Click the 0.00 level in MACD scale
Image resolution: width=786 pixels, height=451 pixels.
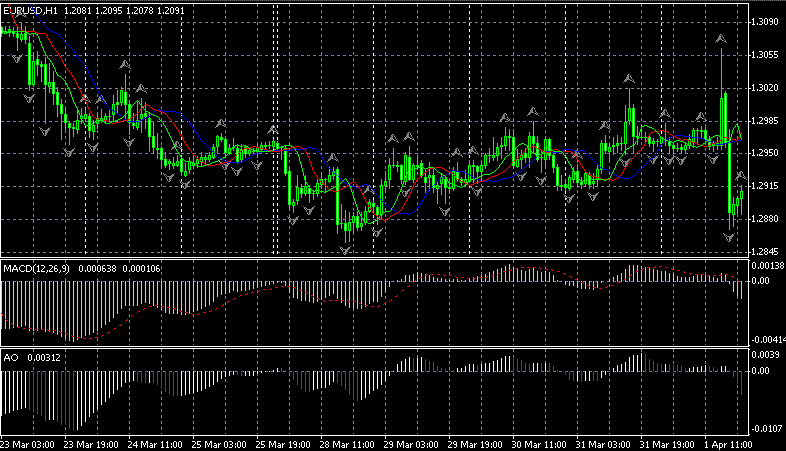(760, 281)
